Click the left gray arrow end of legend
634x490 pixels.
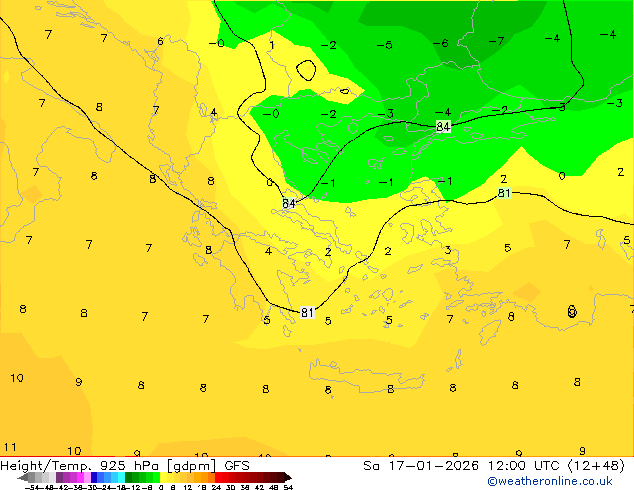tap(23, 477)
